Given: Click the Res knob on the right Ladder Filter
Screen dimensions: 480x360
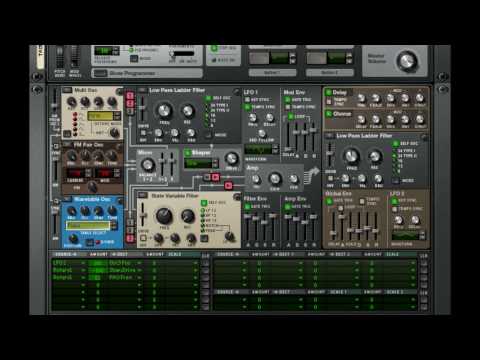Looking at the screenshot, I should (375, 156).
